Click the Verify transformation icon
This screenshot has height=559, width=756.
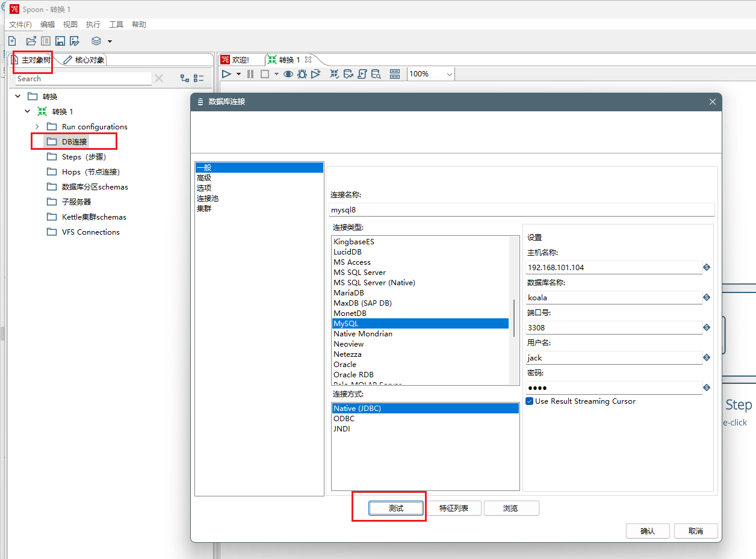(x=335, y=74)
